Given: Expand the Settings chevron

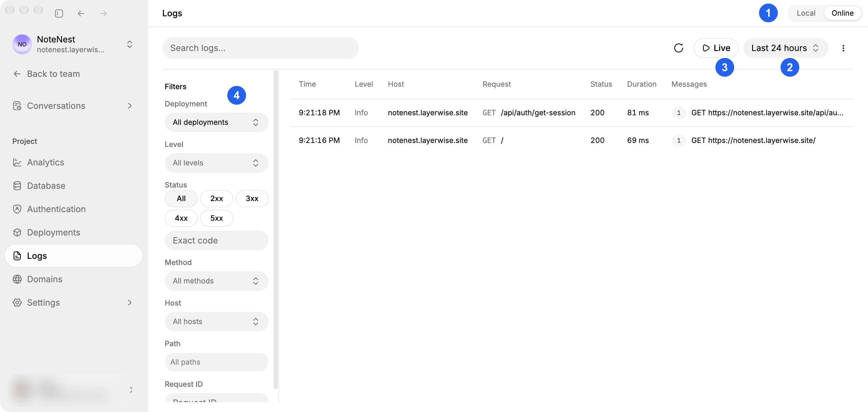Looking at the screenshot, I should (130, 303).
